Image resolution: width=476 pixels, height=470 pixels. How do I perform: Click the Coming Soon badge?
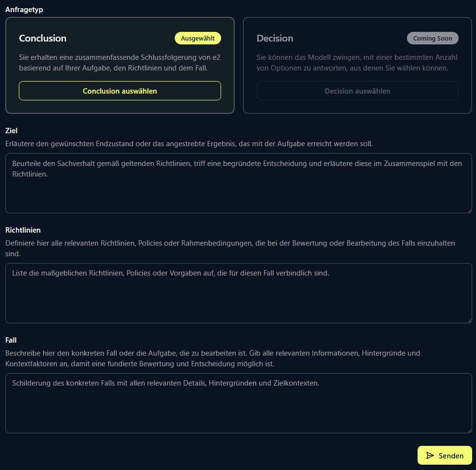433,38
